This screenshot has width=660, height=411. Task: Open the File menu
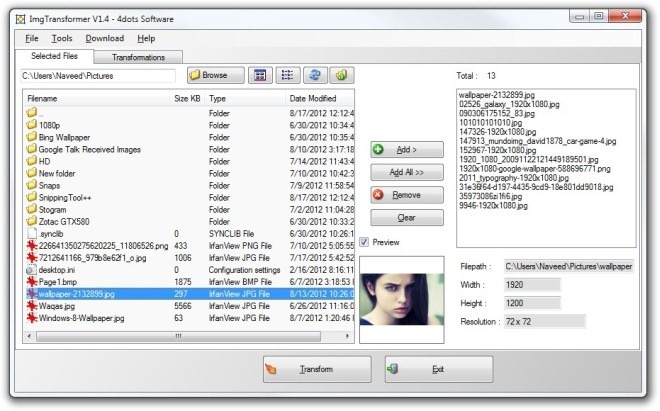[32, 38]
